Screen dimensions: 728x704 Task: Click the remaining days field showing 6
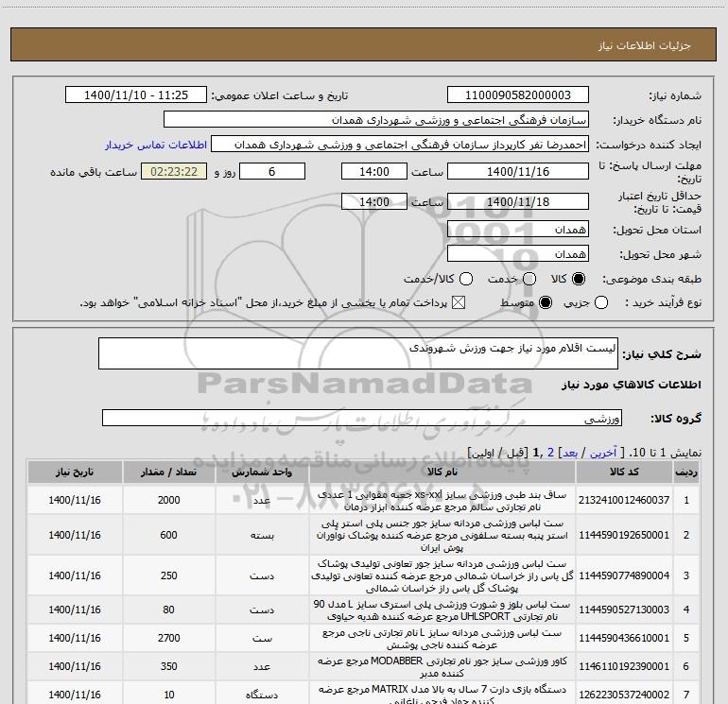click(272, 171)
